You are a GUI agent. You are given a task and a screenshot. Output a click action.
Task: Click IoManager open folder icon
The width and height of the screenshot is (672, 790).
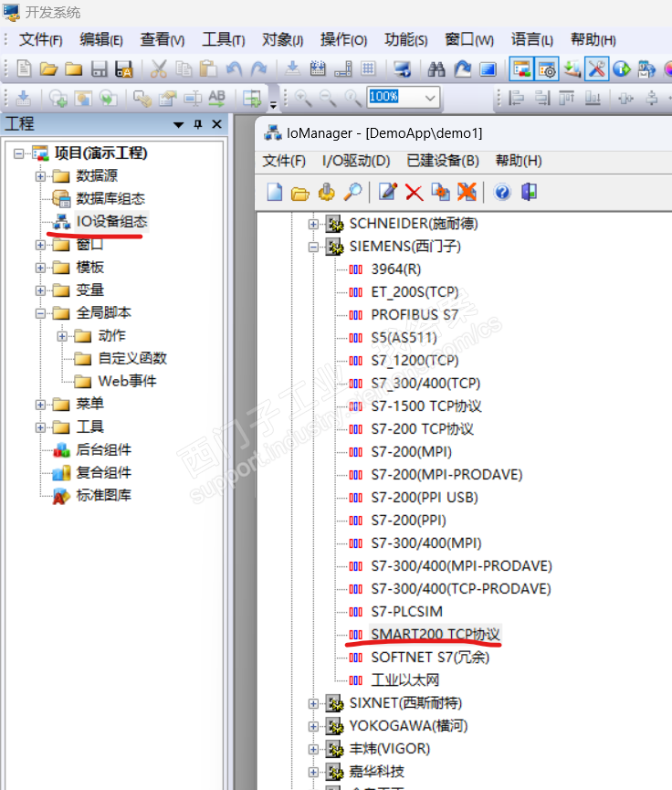pyautogui.click(x=300, y=192)
